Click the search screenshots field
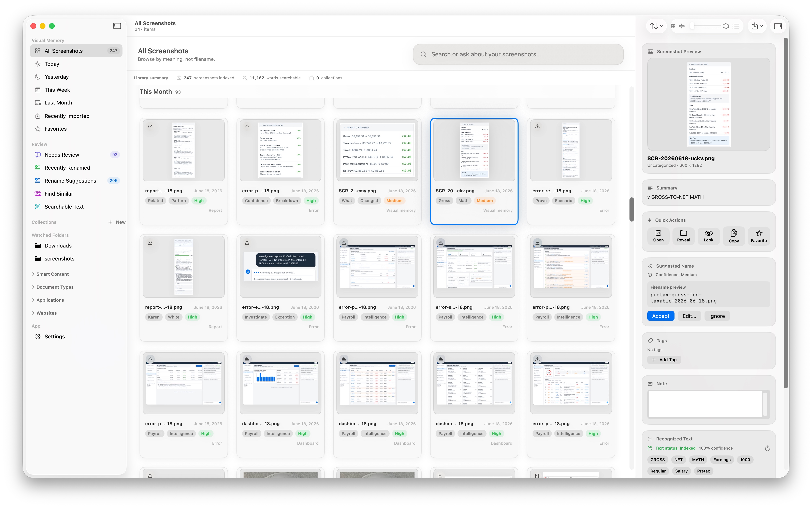 [518, 54]
